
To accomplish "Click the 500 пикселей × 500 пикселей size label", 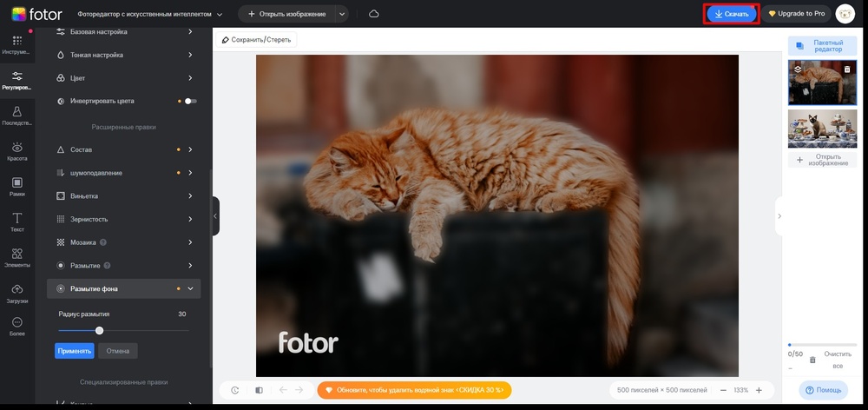I will pyautogui.click(x=662, y=390).
